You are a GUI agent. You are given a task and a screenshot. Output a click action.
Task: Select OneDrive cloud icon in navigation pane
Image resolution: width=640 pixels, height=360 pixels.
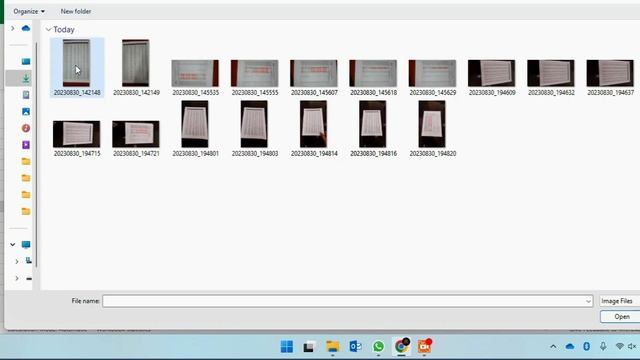click(26, 28)
